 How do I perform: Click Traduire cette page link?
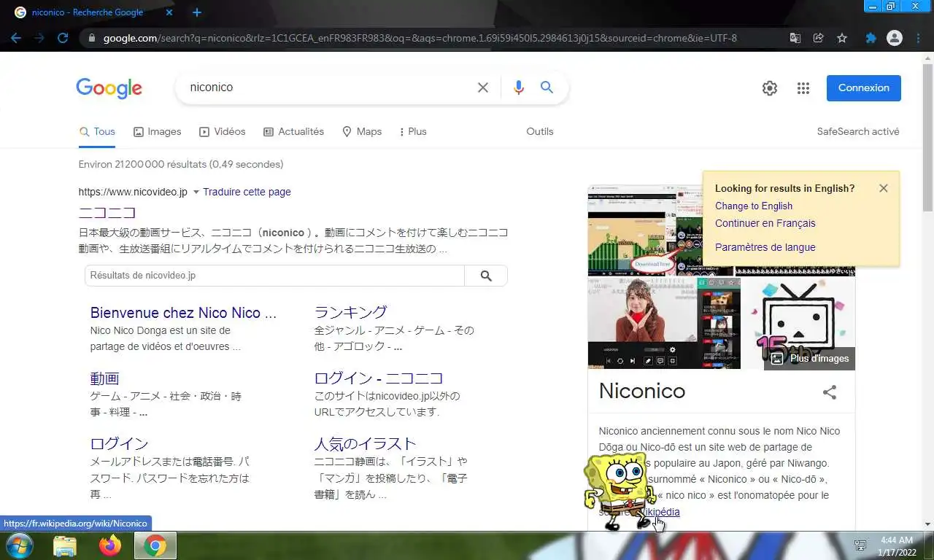[247, 192]
